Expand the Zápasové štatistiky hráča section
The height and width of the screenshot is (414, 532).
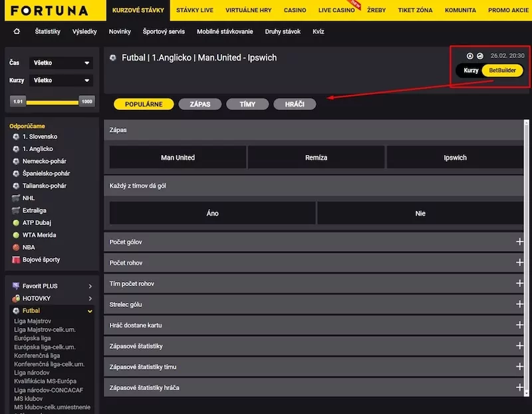tap(519, 387)
